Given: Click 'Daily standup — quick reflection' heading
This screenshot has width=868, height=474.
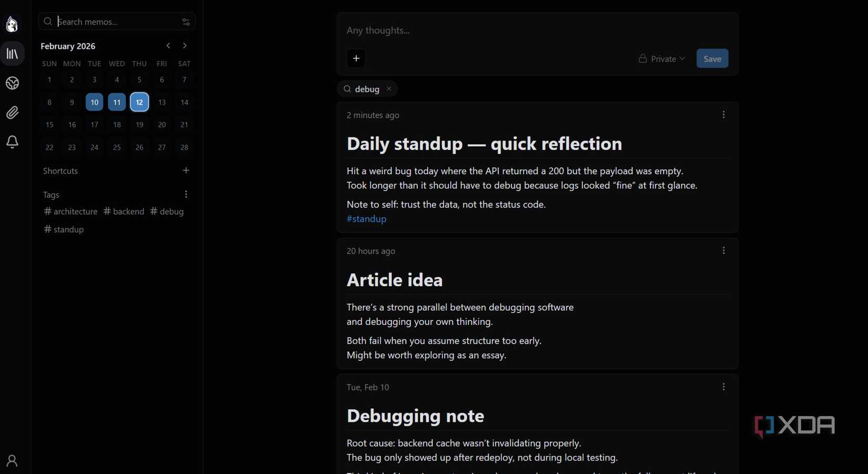Looking at the screenshot, I should coord(484,144).
